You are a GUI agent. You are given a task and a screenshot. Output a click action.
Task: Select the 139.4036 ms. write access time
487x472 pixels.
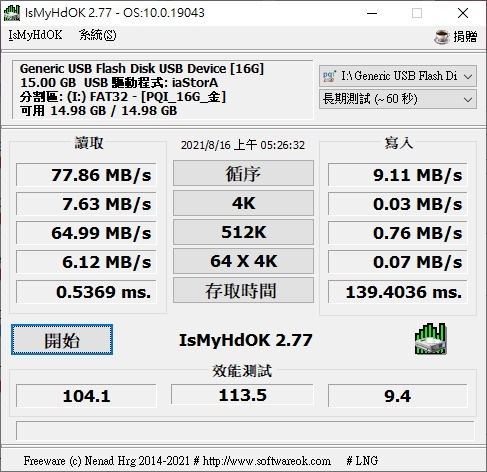tap(398, 292)
